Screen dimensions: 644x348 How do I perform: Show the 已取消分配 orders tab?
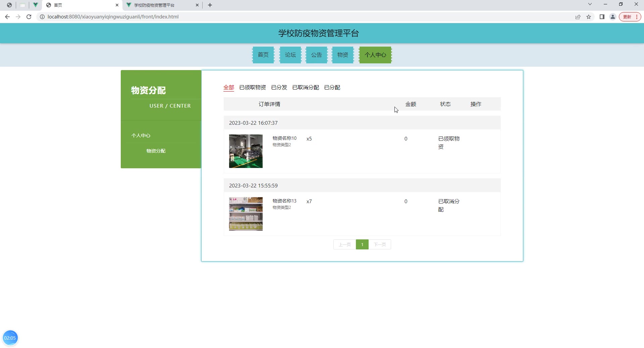[305, 88]
